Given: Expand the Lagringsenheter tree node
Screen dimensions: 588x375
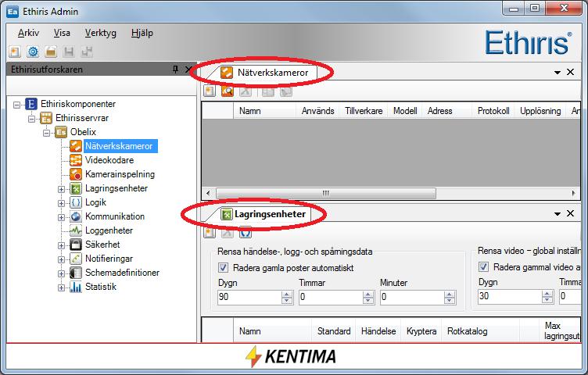Looking at the screenshot, I should point(61,189).
